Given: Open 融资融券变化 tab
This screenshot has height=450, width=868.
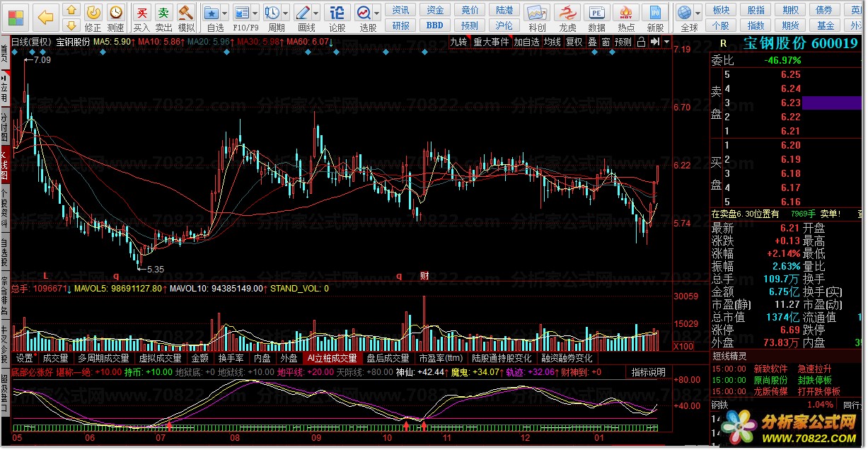Looking at the screenshot, I should (x=567, y=359).
